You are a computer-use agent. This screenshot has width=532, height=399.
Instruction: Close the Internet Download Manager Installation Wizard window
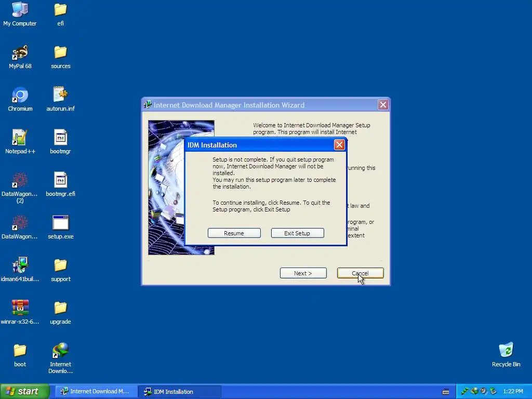(383, 105)
